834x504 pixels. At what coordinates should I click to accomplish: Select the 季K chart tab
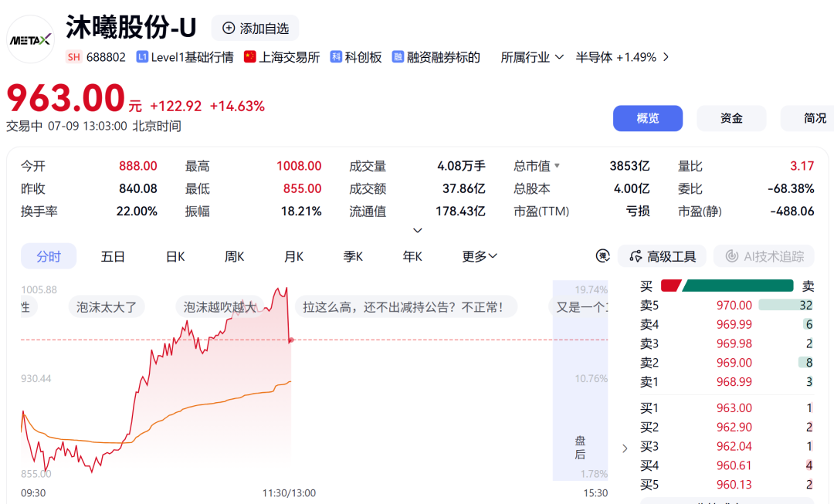353,257
